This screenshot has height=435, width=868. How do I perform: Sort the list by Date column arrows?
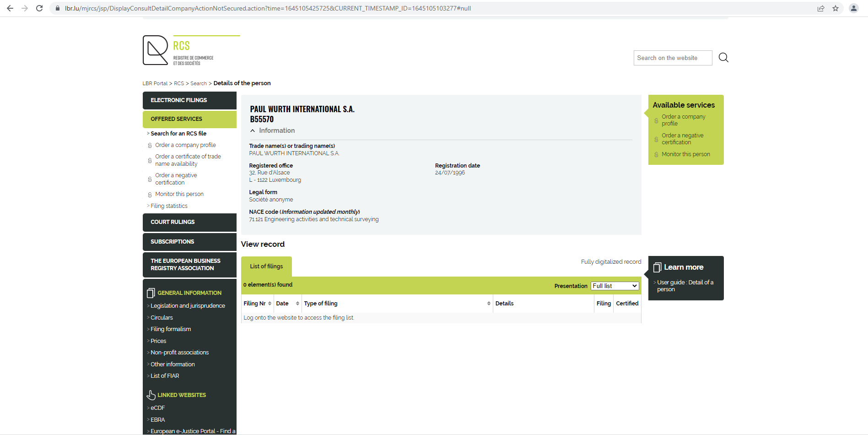(297, 304)
